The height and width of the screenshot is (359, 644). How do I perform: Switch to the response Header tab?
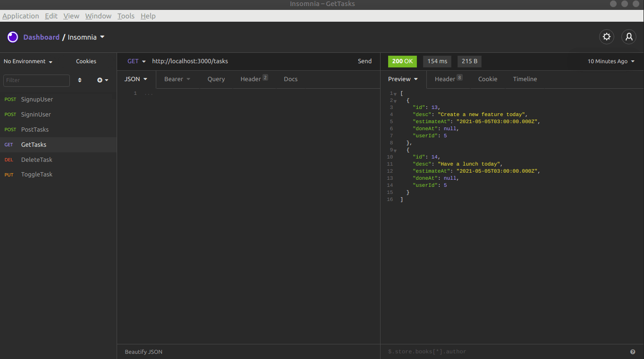pyautogui.click(x=449, y=79)
